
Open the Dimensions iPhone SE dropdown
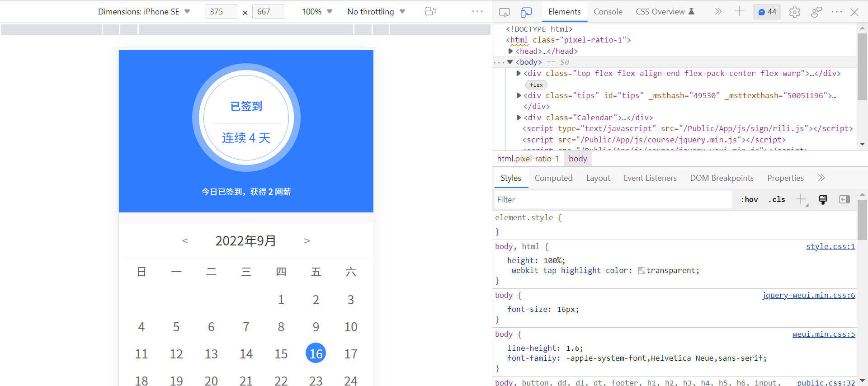(144, 12)
